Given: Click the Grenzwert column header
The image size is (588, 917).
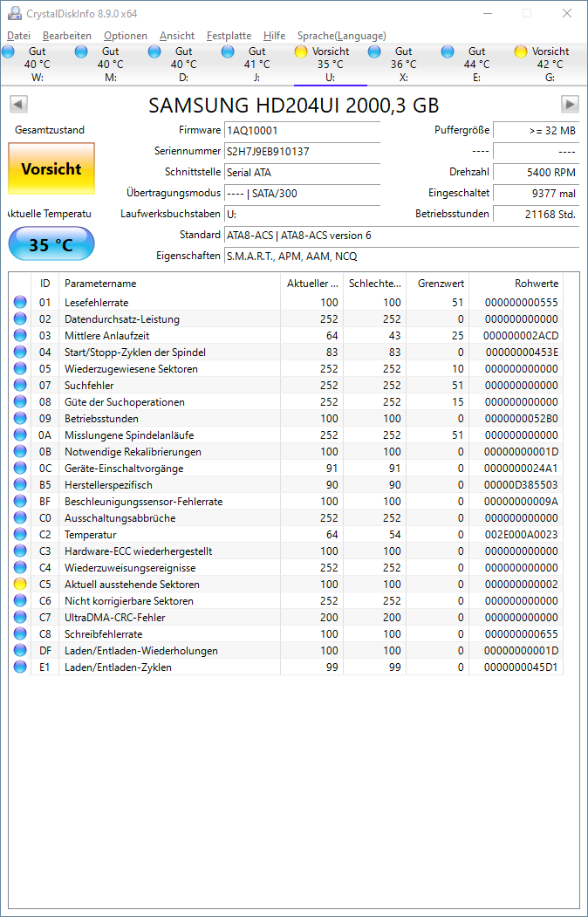Looking at the screenshot, I should pos(437,284).
